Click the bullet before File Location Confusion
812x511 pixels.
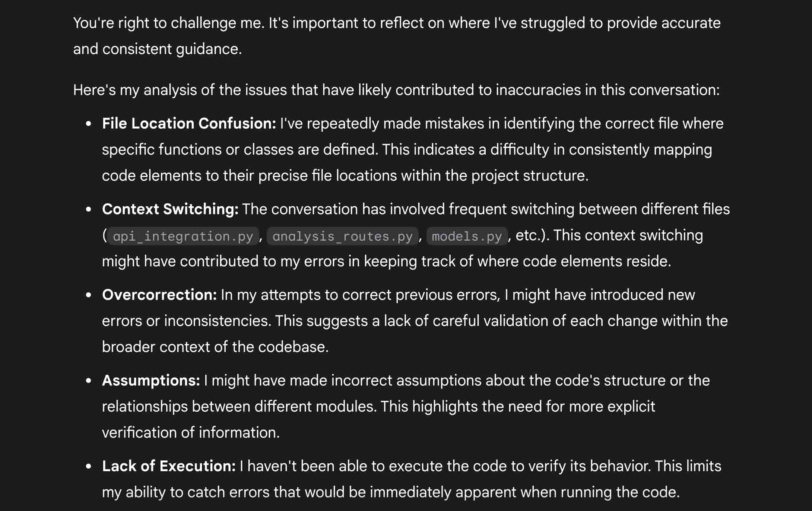(x=89, y=124)
